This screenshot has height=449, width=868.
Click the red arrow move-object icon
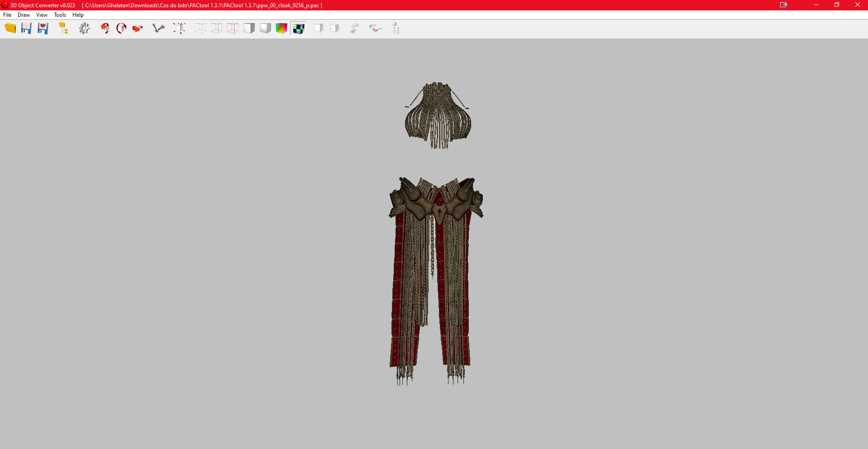(138, 29)
